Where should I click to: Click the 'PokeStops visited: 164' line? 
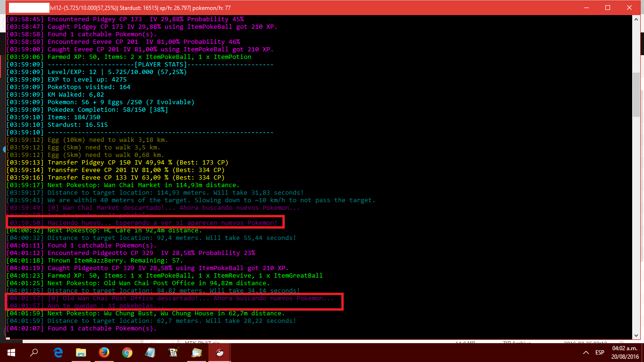click(x=68, y=87)
